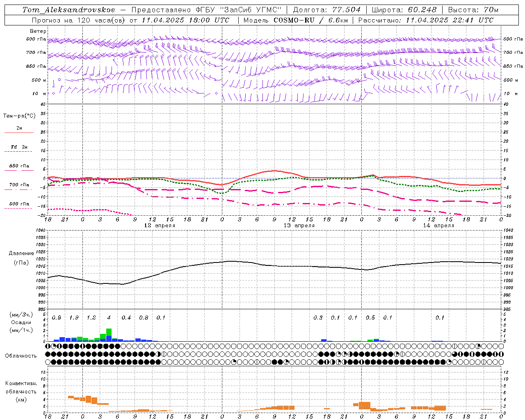525x420 pixels.
Task: Click the provider text "ЗапСиб УГМС"
Action: (x=251, y=10)
